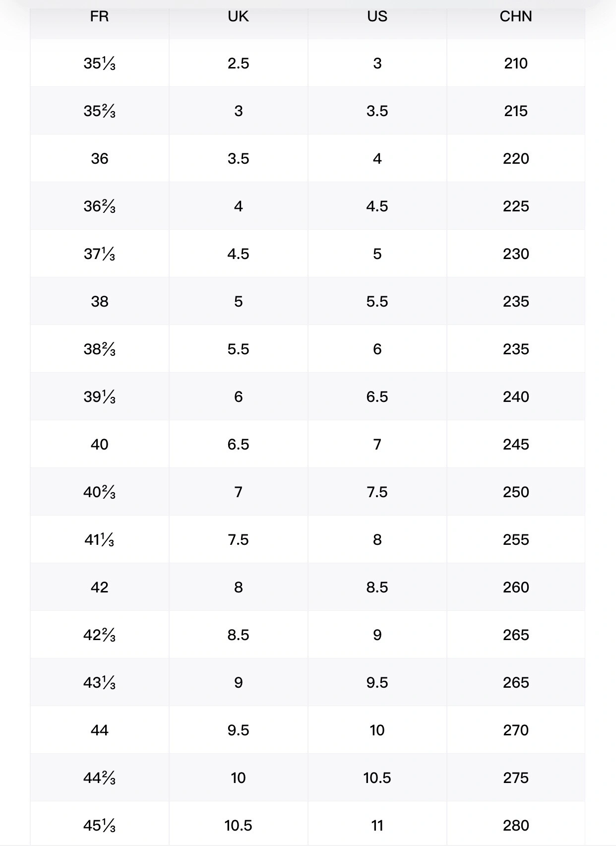Select FR size 40⅔ cell

coord(99,492)
